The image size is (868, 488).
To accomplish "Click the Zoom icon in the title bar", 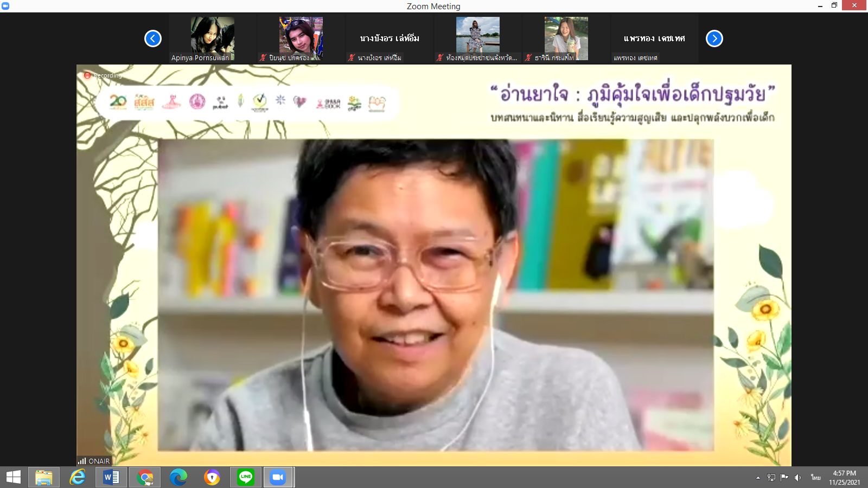I will tap(5, 6).
